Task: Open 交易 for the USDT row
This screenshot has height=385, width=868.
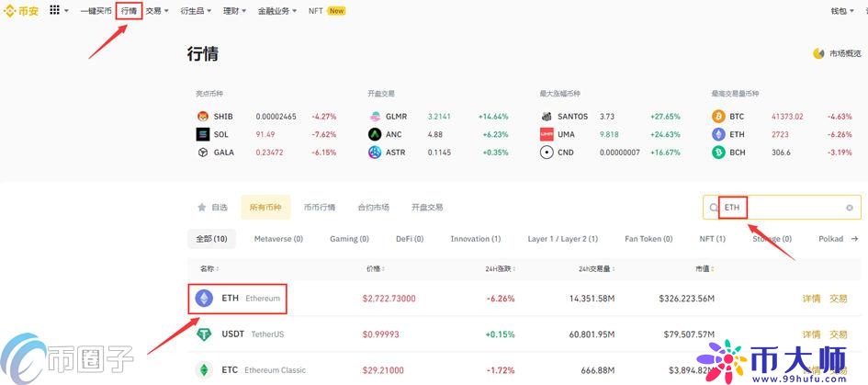Action: click(x=838, y=334)
